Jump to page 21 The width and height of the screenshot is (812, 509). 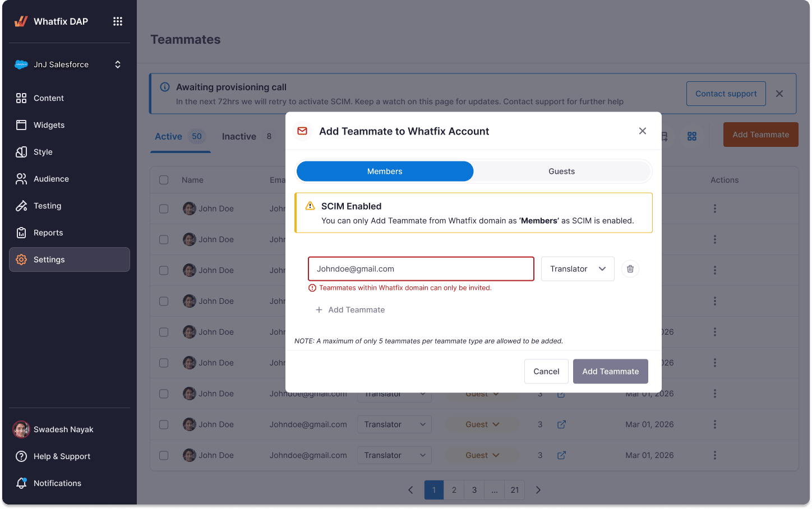pyautogui.click(x=515, y=490)
